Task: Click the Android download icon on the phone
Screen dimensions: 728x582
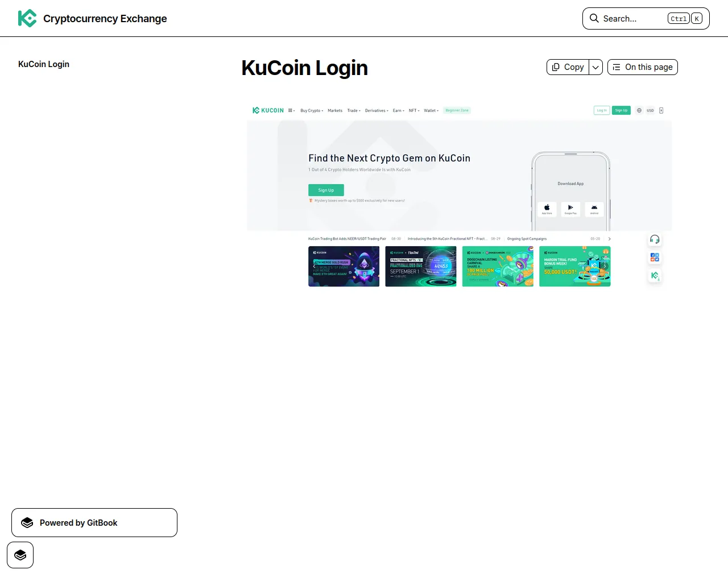Action: point(594,209)
